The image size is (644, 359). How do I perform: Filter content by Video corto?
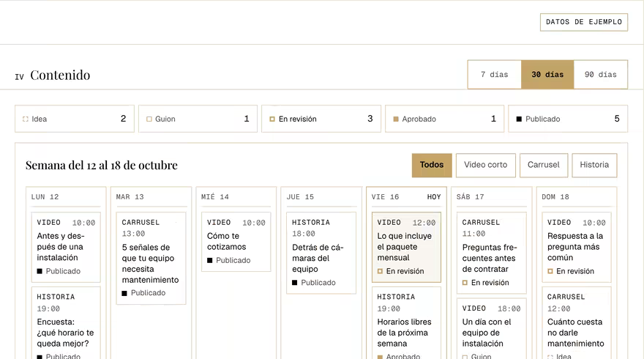tap(485, 166)
